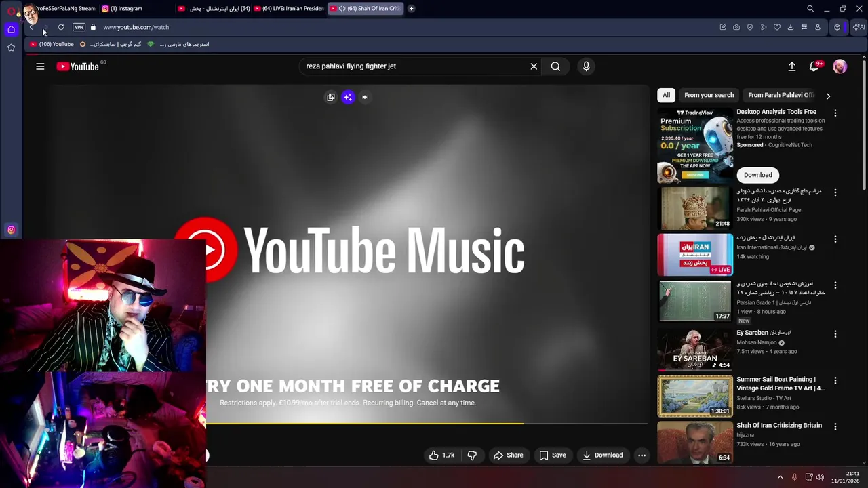Click the pop-out window icon above video
The width and height of the screenshot is (868, 488).
[331, 97]
